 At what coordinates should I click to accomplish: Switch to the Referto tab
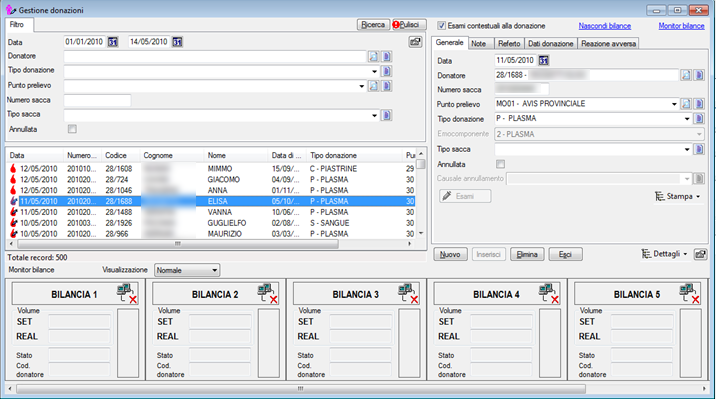(509, 44)
